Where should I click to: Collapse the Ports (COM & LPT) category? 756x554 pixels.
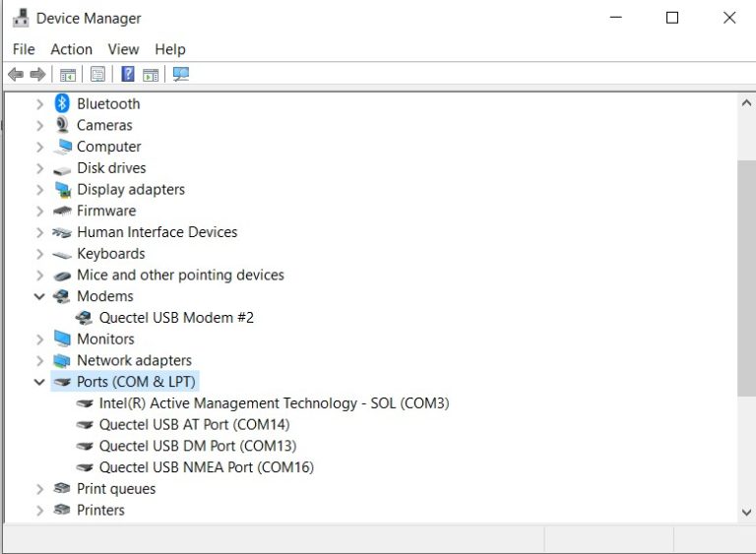point(39,382)
